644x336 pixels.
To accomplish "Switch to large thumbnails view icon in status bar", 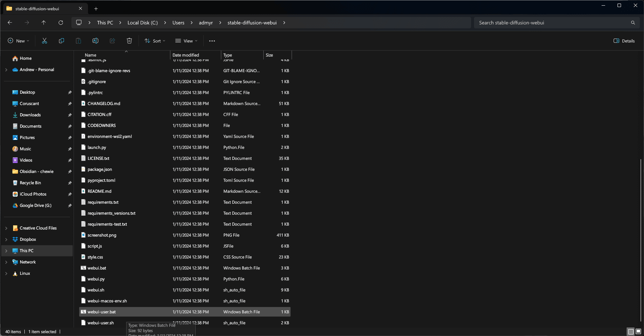I will (x=638, y=332).
